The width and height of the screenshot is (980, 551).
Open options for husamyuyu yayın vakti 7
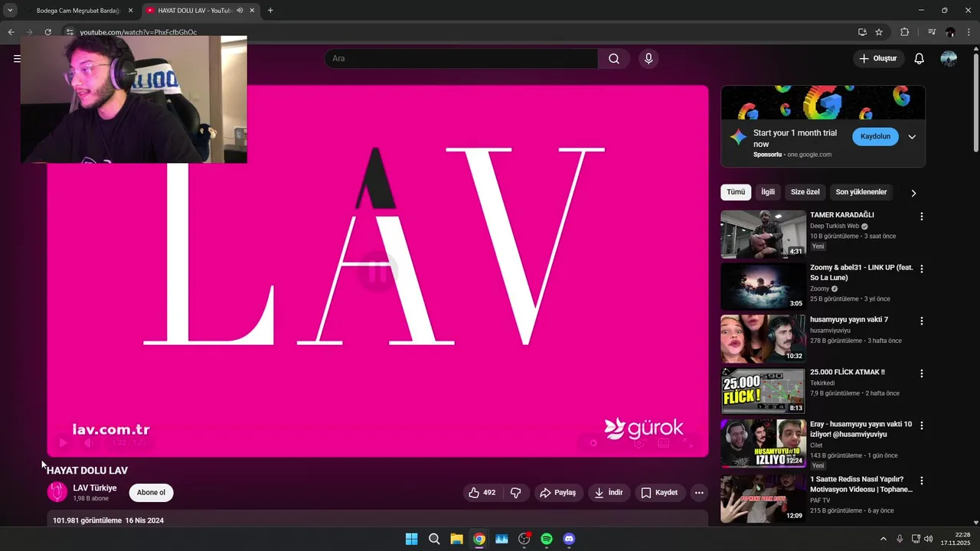click(921, 321)
